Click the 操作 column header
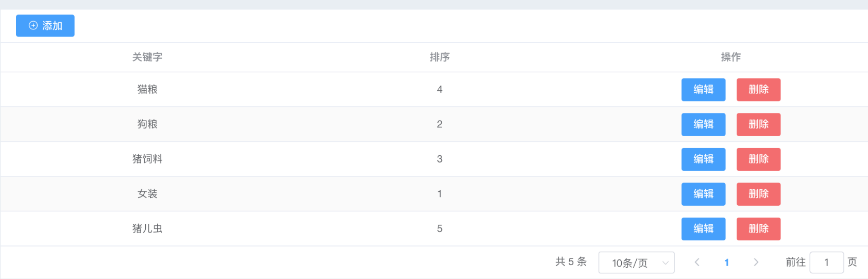Image resolution: width=868 pixels, height=279 pixels. [x=730, y=57]
